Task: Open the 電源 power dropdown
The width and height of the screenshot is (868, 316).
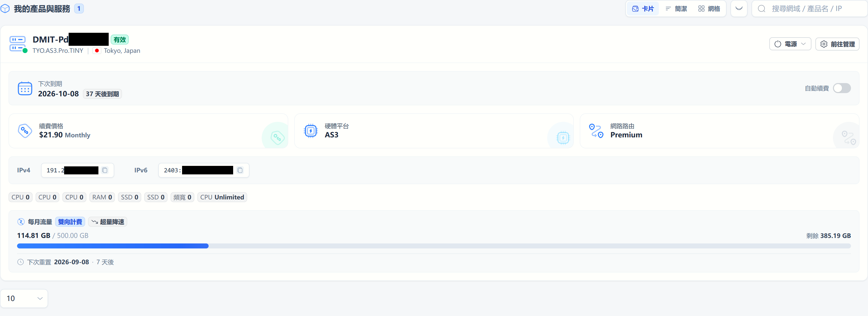Action: 790,44
